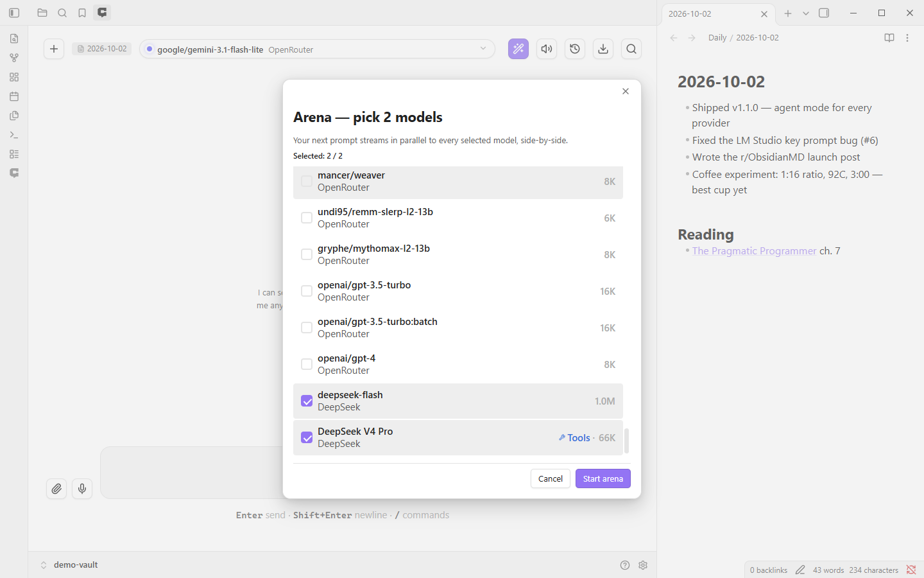Open daily note calendar ribbon icon
The image size is (924, 578).
coord(14,96)
